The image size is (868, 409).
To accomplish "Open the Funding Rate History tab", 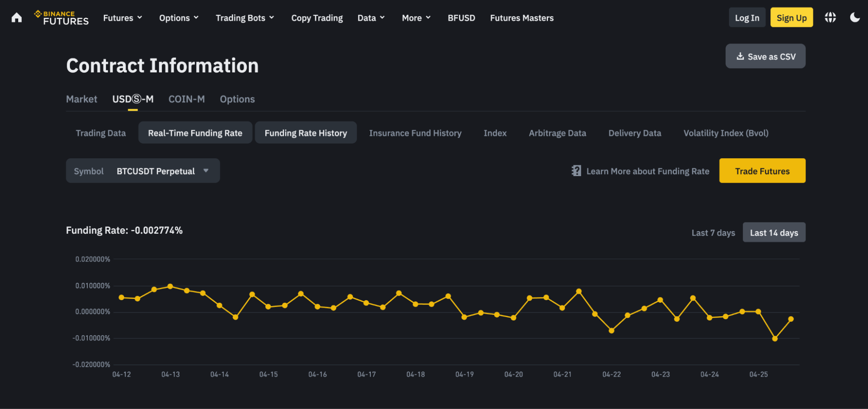I will click(306, 133).
